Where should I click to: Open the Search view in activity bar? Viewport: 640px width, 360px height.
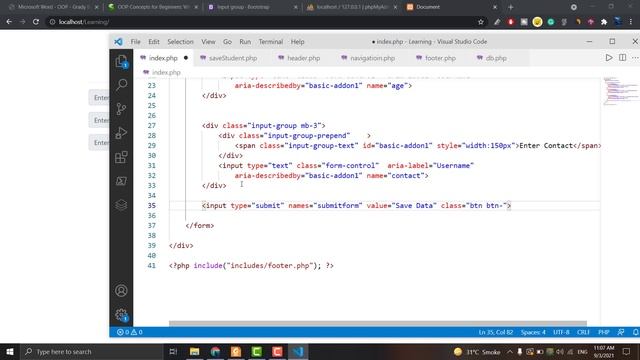click(x=121, y=85)
